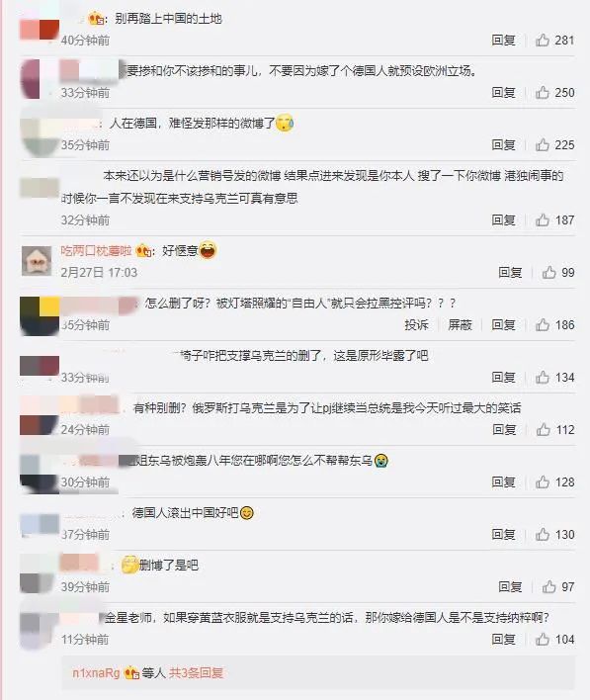Image resolution: width=590 pixels, height=700 pixels.
Task: Expand the 共3条回复 reply thread
Action: click(196, 672)
